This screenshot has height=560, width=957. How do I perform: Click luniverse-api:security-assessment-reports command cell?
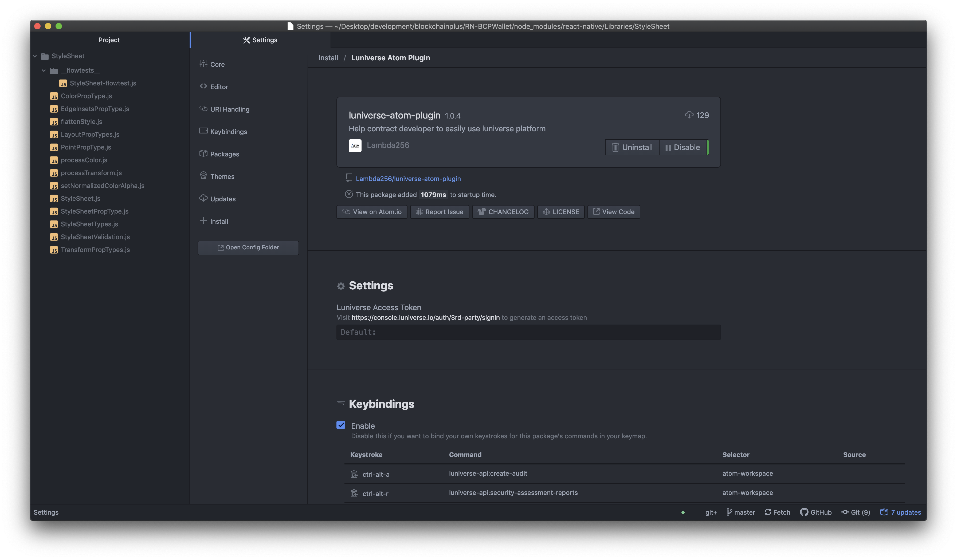pyautogui.click(x=513, y=492)
